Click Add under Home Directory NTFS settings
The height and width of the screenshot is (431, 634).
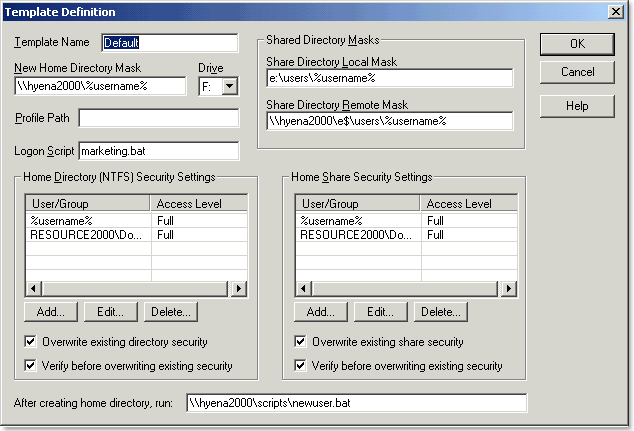pyautogui.click(x=50, y=312)
